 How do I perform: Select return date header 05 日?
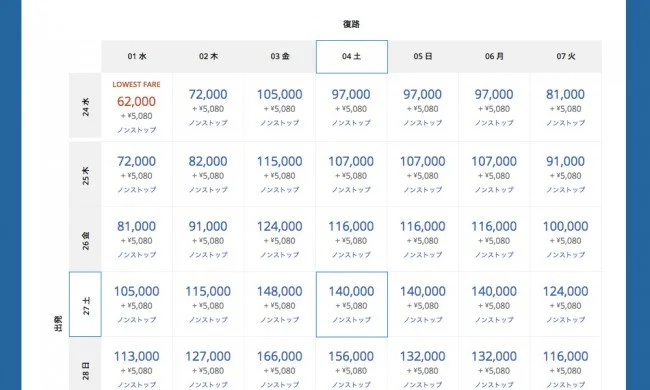[423, 56]
